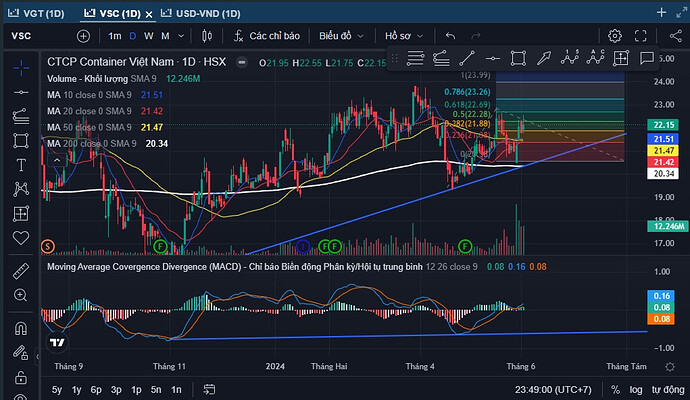Add to favorites with heart icon

[21, 237]
